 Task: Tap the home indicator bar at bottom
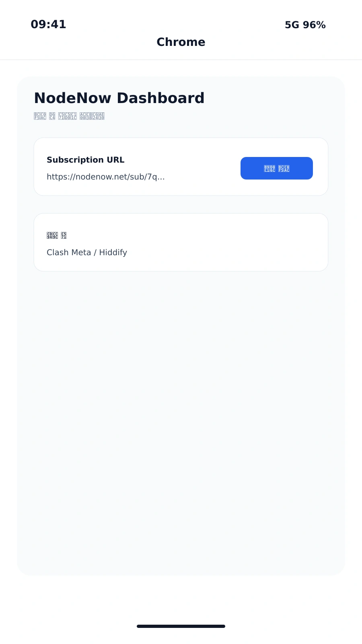pos(181,626)
